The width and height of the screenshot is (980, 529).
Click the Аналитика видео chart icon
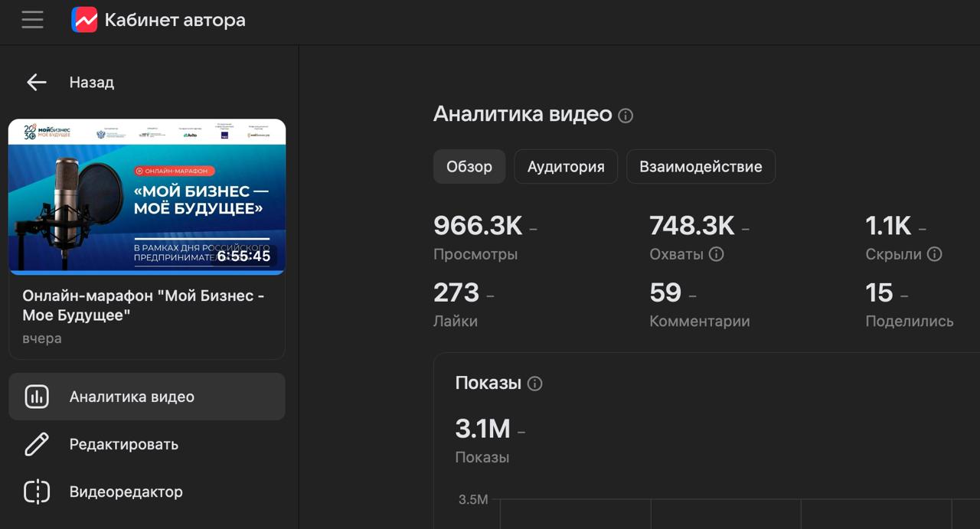(37, 397)
